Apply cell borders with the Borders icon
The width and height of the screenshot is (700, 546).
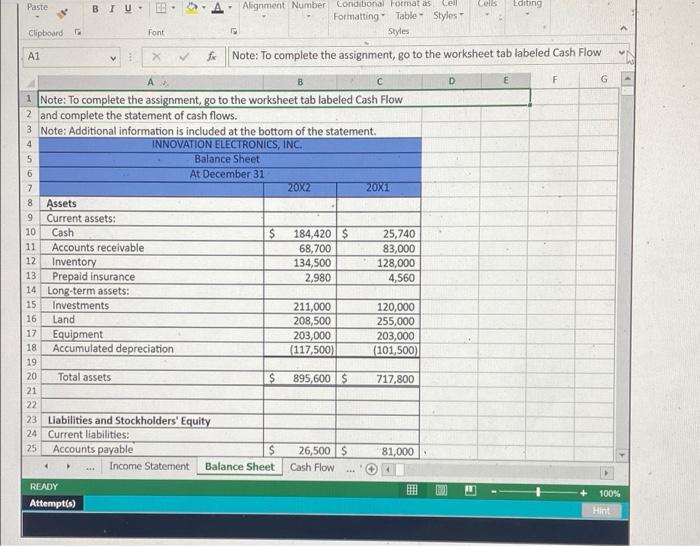pyautogui.click(x=161, y=8)
